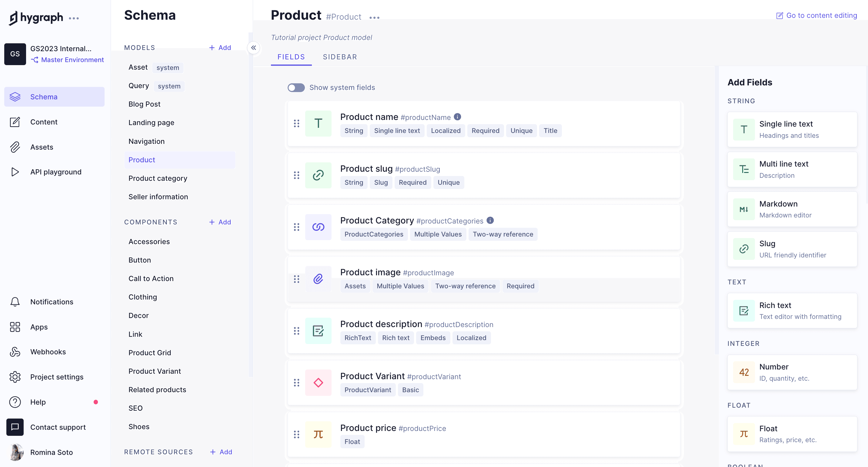Add a new model with the Add button

[x=220, y=48]
